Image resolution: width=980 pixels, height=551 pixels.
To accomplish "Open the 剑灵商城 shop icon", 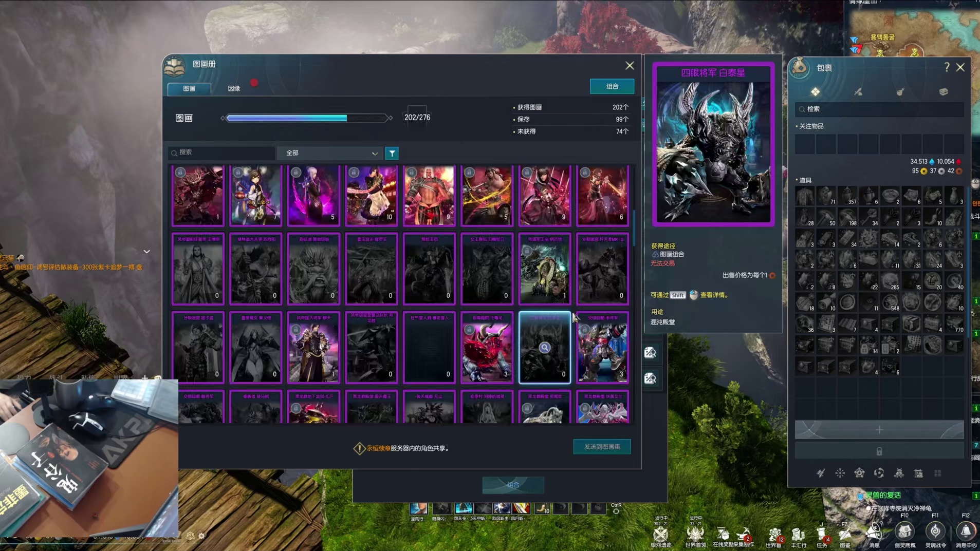I will point(904,531).
